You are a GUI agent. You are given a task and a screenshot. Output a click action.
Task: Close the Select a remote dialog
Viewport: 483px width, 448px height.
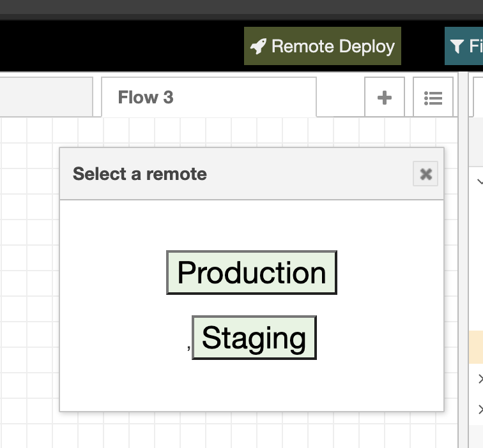point(425,174)
